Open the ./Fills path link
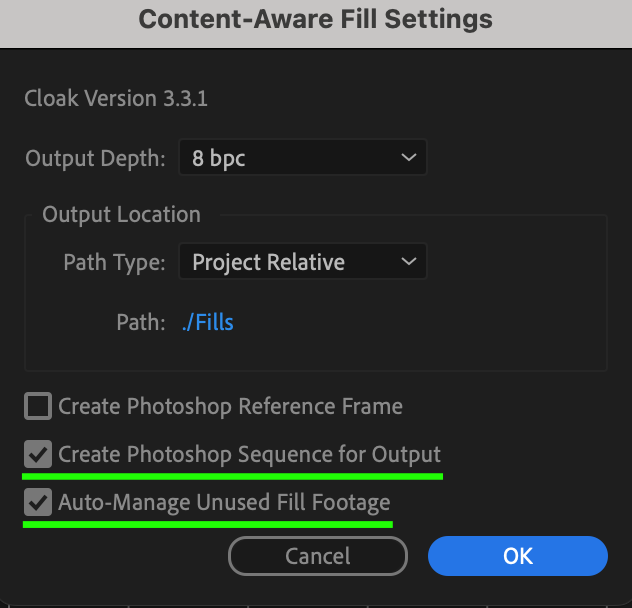 pos(208,322)
